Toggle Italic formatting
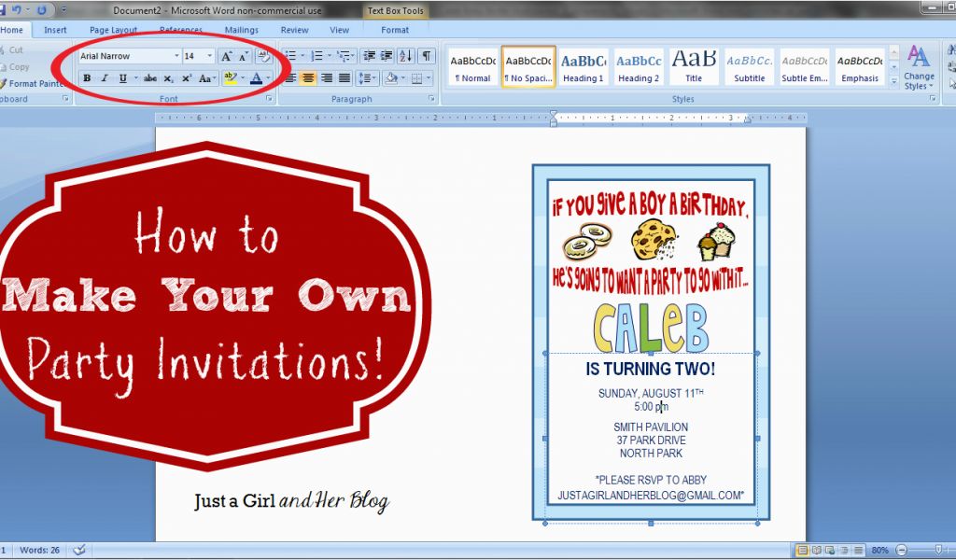Image resolution: width=956 pixels, height=560 pixels. [105, 78]
